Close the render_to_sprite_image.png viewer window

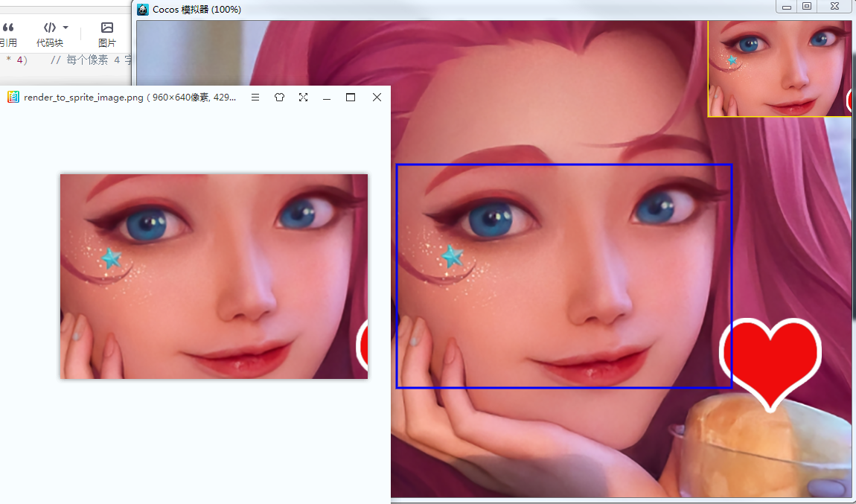pos(377,98)
